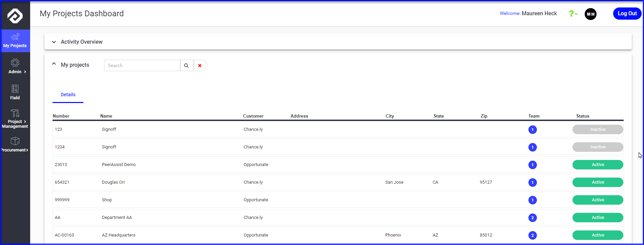Log out of the application
The height and width of the screenshot is (245, 644).
(627, 14)
